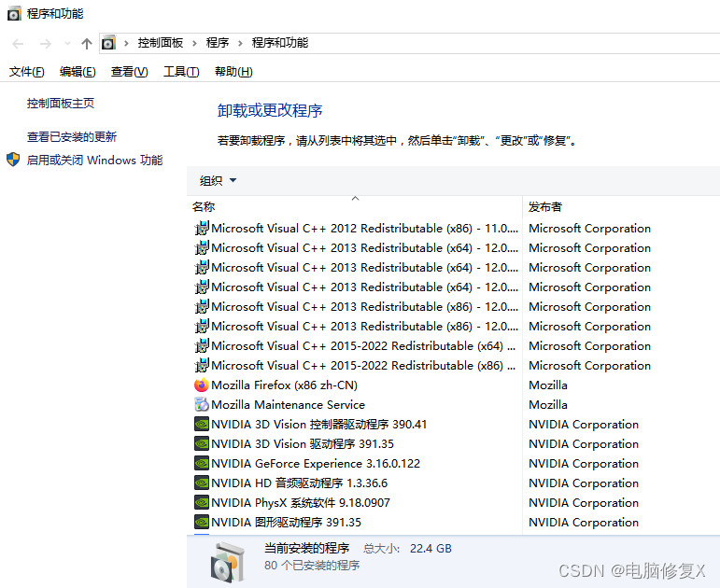The width and height of the screenshot is (720, 588).
Task: Select NVIDIA 图形驱动程序 391.35 entry
Action: point(286,523)
